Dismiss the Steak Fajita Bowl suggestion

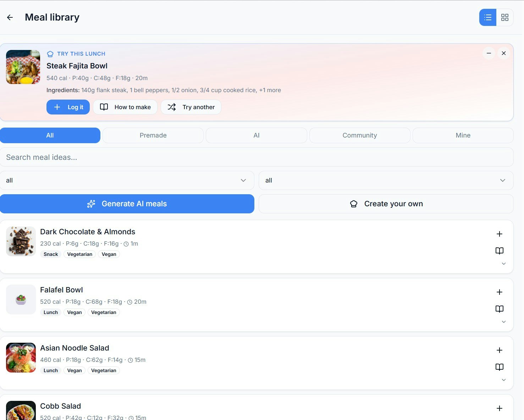click(504, 53)
